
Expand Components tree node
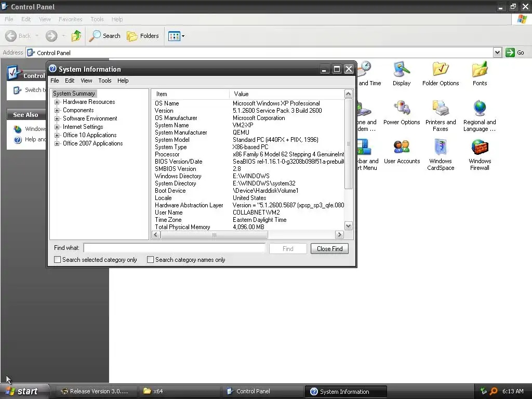[x=57, y=110]
